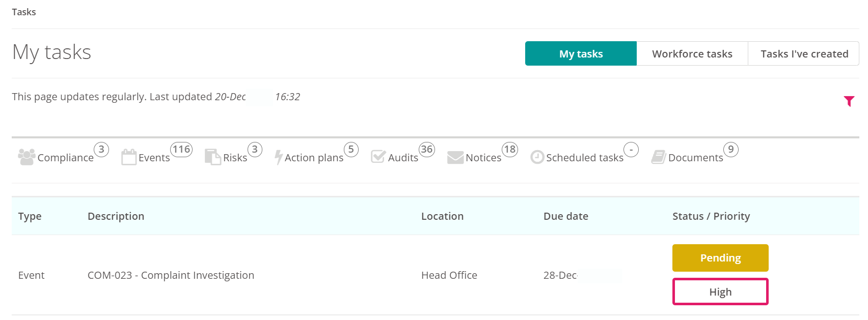
Task: Click the High priority button
Action: click(720, 292)
